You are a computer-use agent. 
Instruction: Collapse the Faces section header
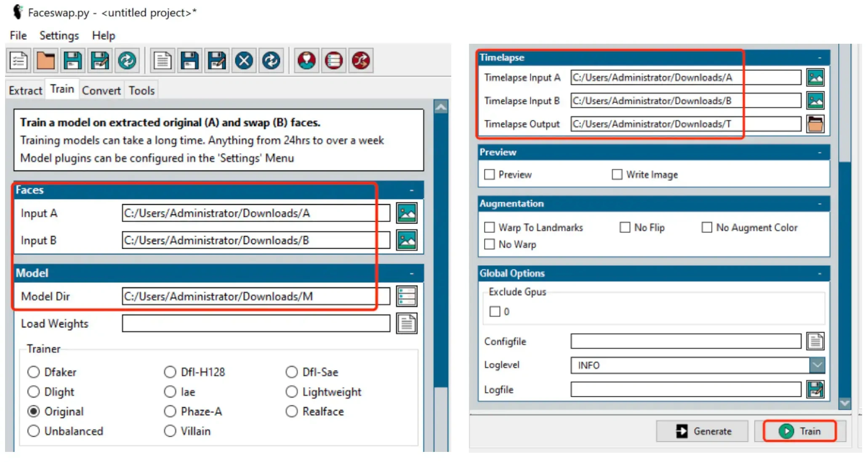(x=411, y=190)
